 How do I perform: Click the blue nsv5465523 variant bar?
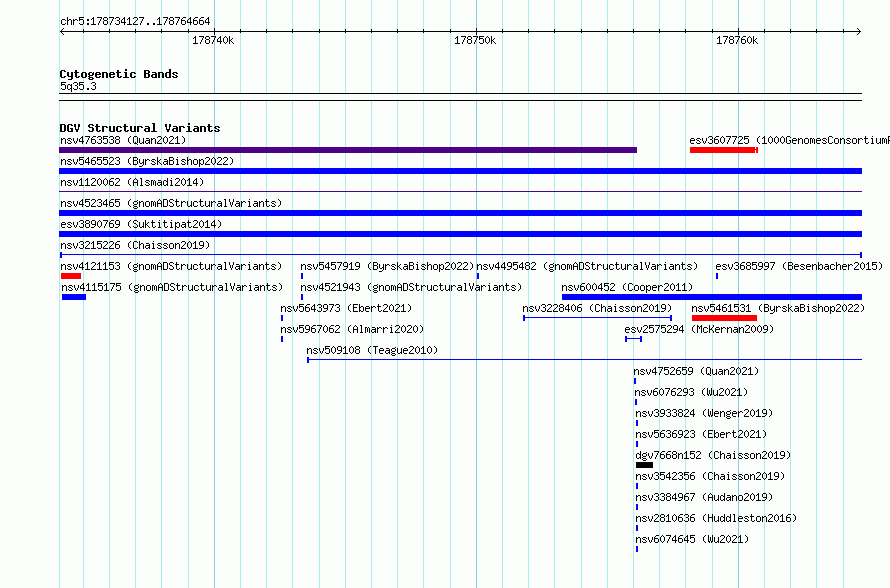[x=460, y=171]
